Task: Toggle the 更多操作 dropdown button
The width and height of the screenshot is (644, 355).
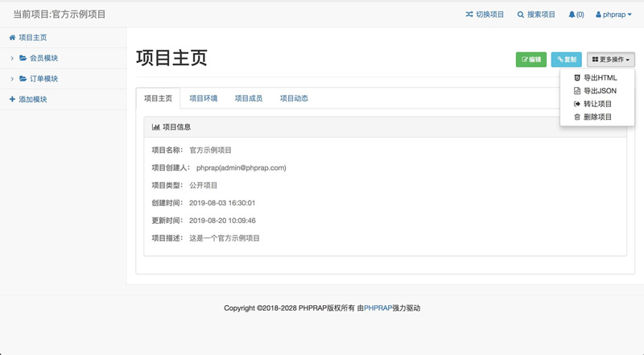Action: tap(610, 60)
